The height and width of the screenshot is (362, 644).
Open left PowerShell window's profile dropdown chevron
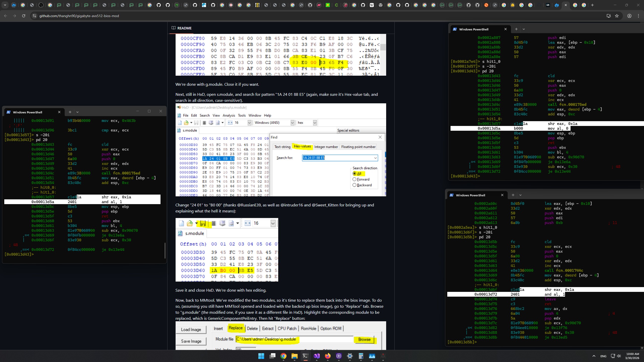tap(77, 112)
